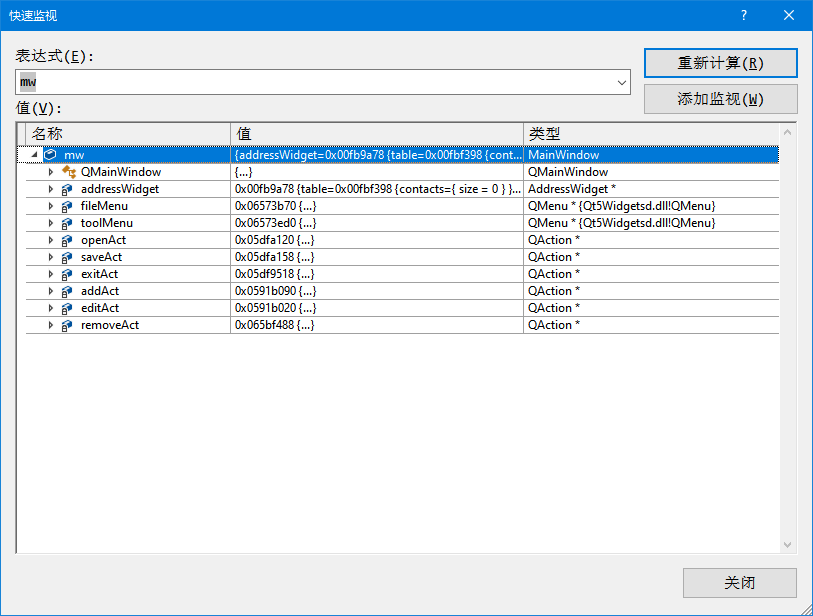Click the openAct field icon
813x616 pixels.
click(x=67, y=241)
